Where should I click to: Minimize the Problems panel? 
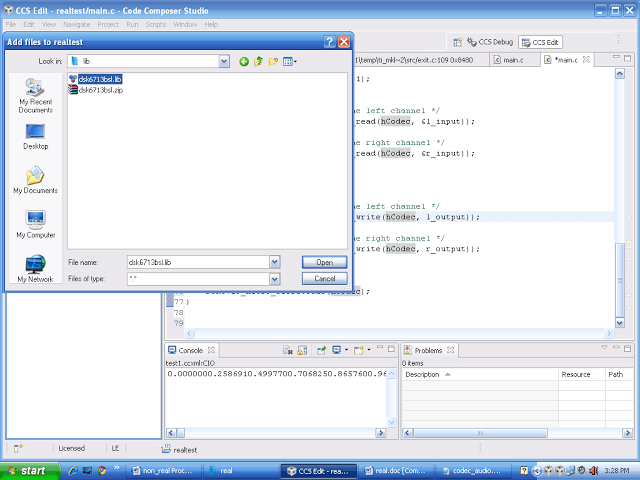click(616, 348)
